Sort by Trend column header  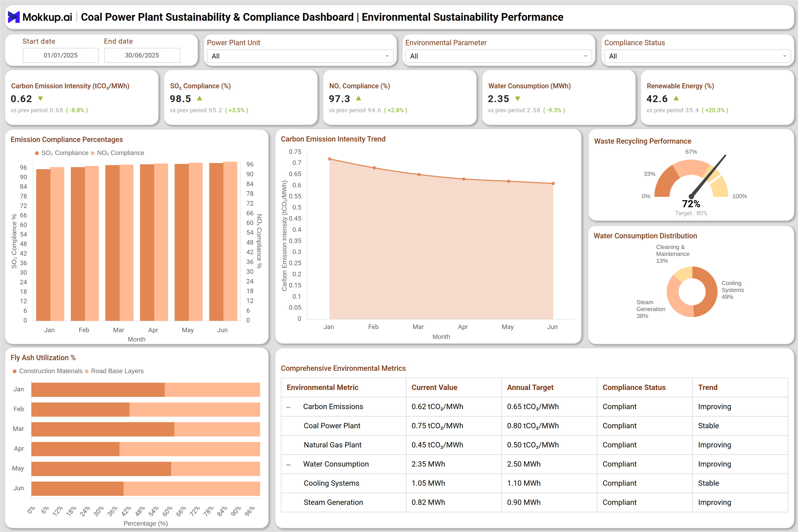point(707,388)
